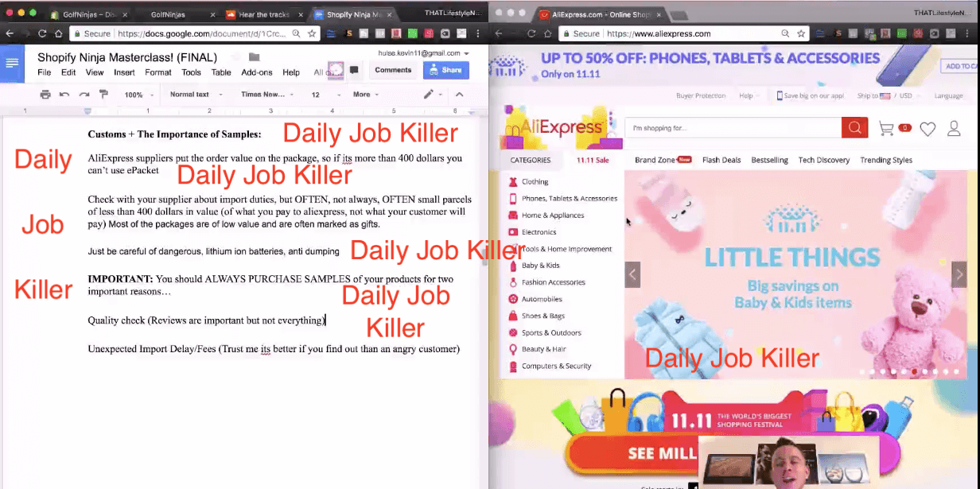Select the Clothing category
This screenshot has height=489, width=980.
pos(535,182)
